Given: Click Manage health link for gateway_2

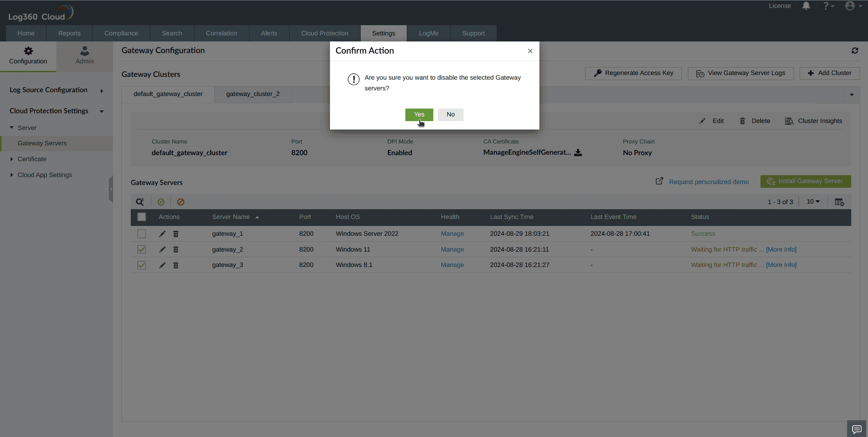Looking at the screenshot, I should [x=452, y=250].
